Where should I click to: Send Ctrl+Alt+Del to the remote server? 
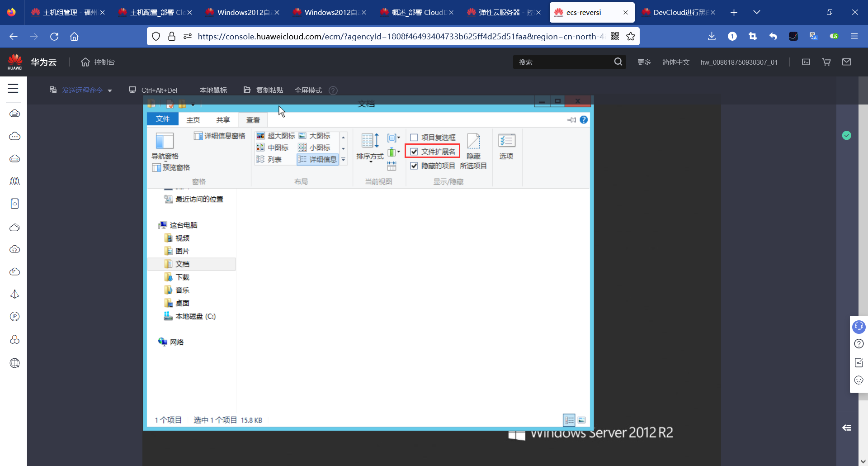[159, 90]
